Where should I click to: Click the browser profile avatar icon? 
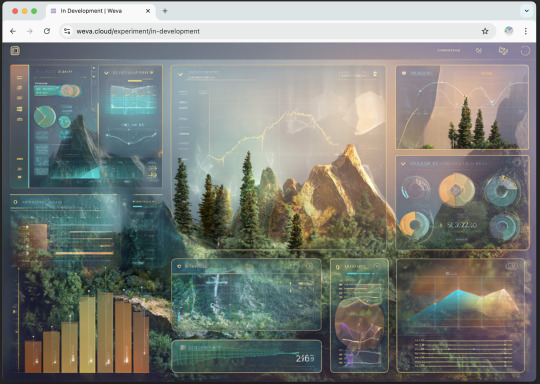tap(509, 31)
